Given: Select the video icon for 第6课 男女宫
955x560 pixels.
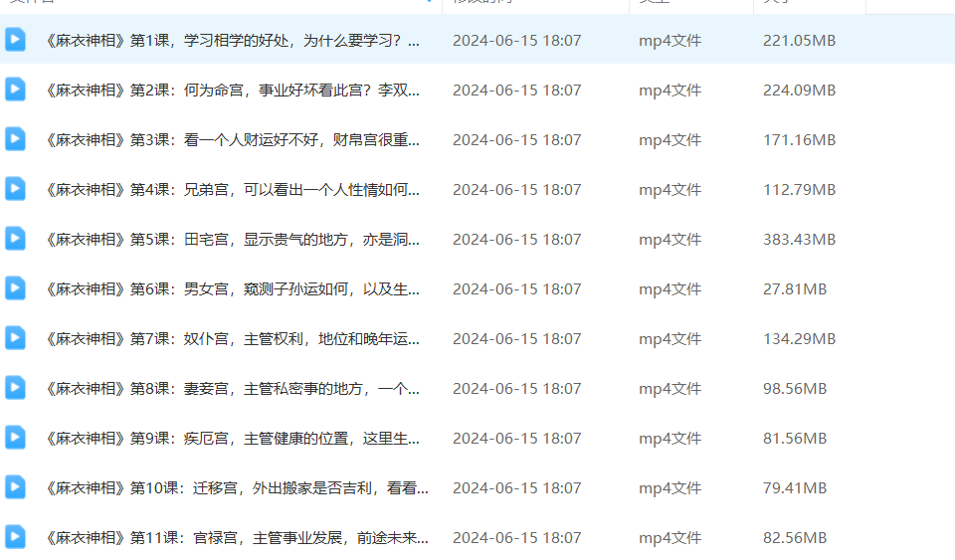Looking at the screenshot, I should (x=15, y=288).
